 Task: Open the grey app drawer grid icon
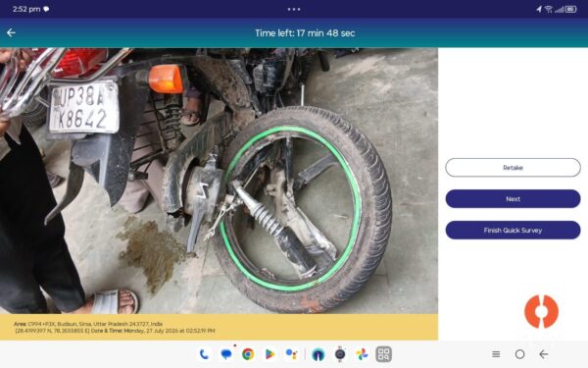pos(383,354)
